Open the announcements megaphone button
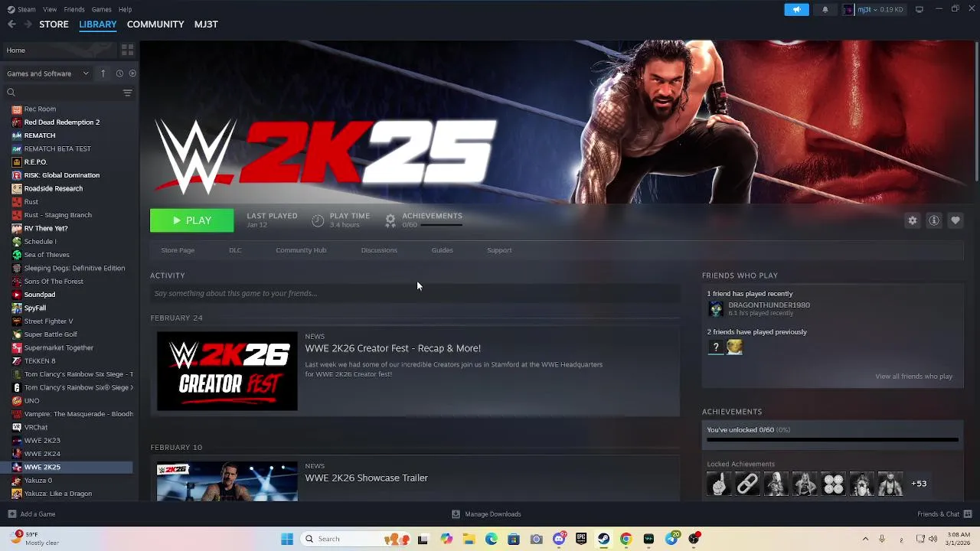The width and height of the screenshot is (980, 551). (x=796, y=9)
